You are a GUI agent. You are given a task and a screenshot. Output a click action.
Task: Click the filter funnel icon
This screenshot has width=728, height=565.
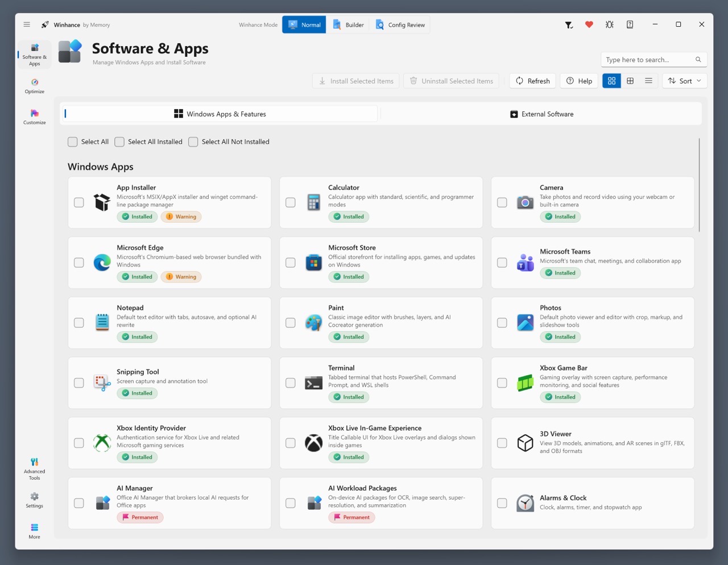[568, 24]
